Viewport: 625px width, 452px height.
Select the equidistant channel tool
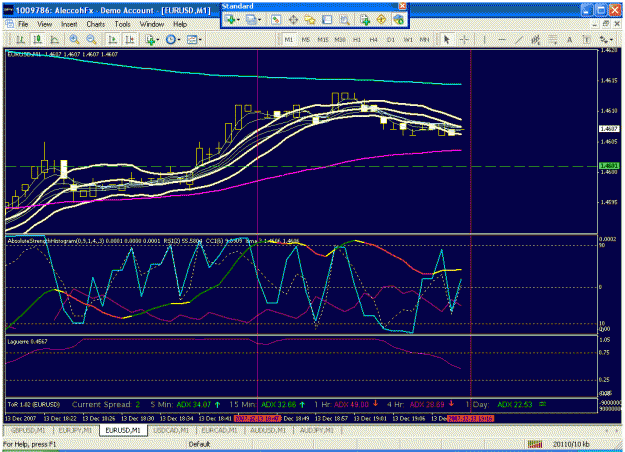click(535, 39)
